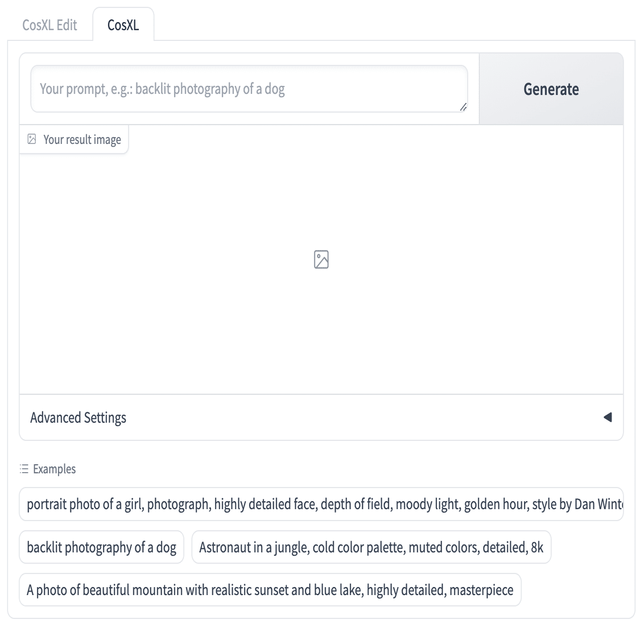The image size is (644, 644).
Task: Switch to the CosXL Edit tab
Action: (x=49, y=25)
